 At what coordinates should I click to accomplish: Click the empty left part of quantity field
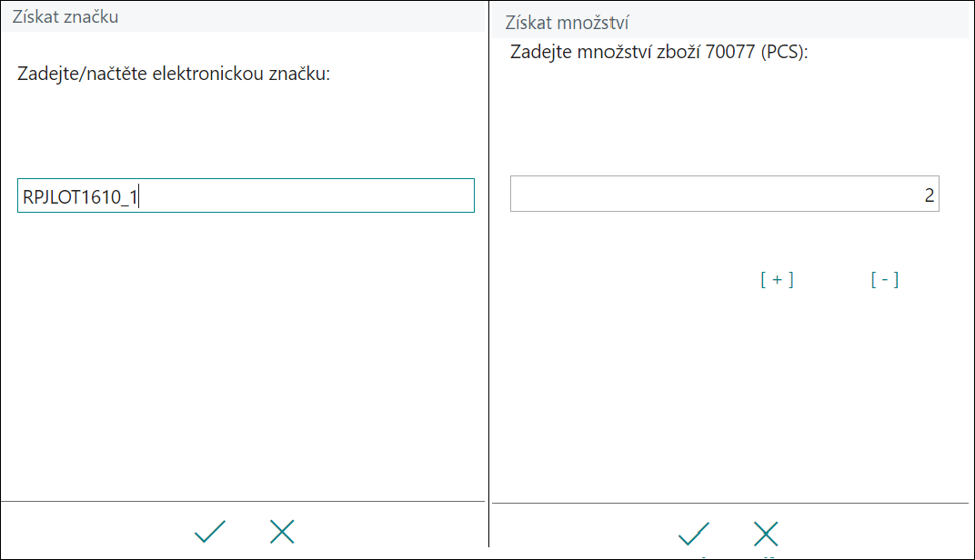click(x=622, y=194)
